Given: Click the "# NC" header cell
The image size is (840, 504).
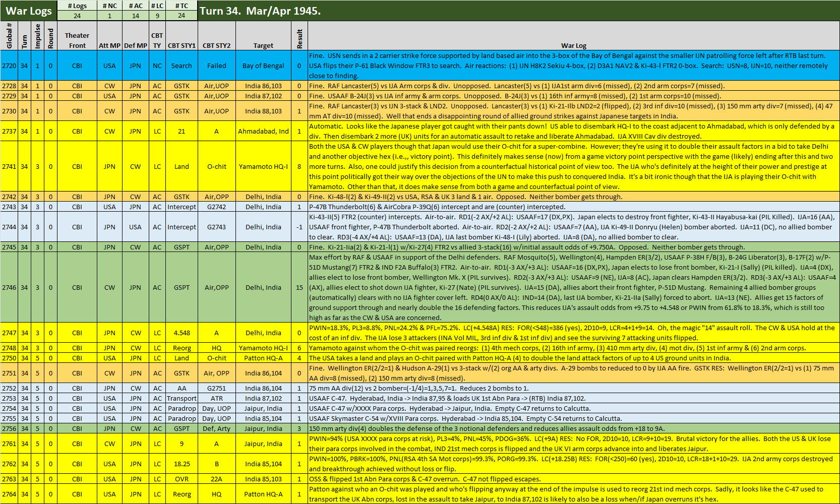Looking at the screenshot, I should pyautogui.click(x=109, y=6).
